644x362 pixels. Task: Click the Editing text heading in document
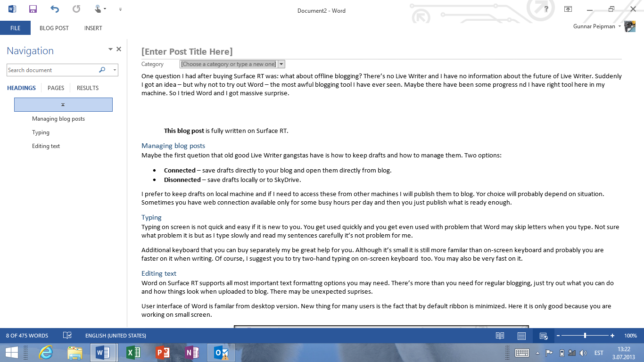(x=159, y=273)
